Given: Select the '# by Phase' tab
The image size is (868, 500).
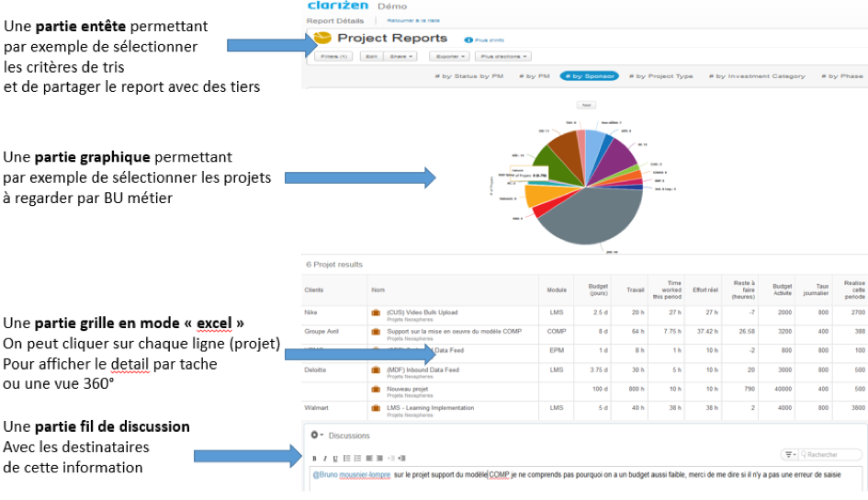Looking at the screenshot, I should click(842, 76).
